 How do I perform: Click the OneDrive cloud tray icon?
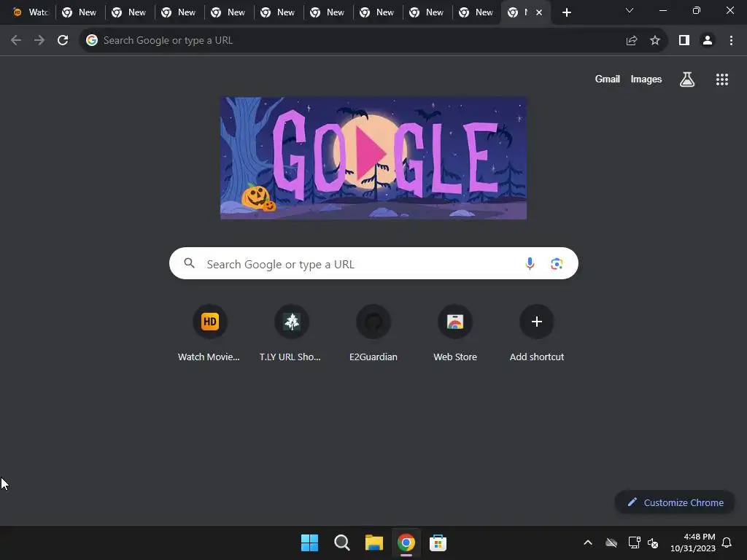click(x=611, y=542)
